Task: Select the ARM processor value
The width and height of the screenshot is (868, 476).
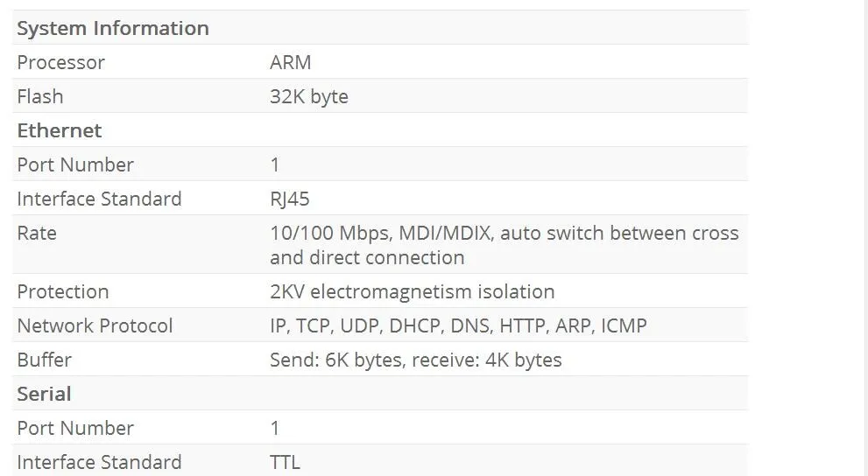Action: pos(290,62)
